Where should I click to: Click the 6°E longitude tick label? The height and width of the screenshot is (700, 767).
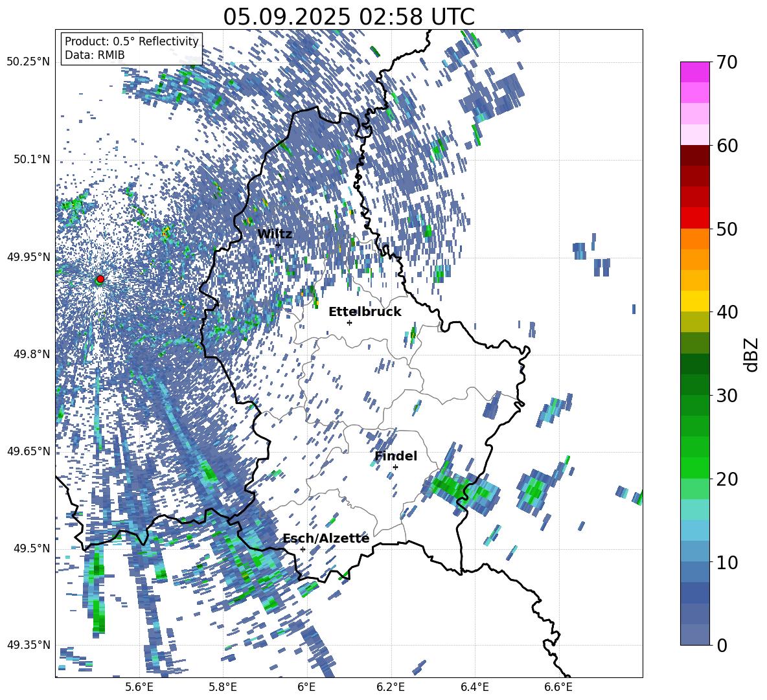coord(306,687)
